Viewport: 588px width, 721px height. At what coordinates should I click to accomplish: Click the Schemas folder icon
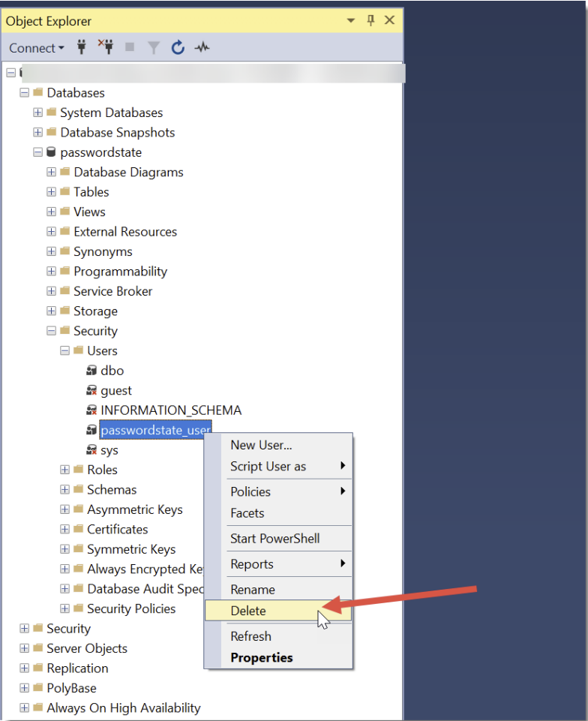coord(78,489)
